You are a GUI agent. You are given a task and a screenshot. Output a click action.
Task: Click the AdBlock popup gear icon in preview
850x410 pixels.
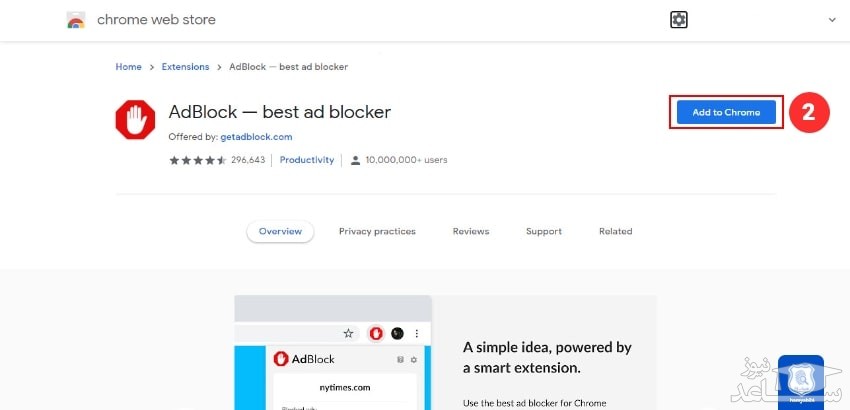[414, 359]
